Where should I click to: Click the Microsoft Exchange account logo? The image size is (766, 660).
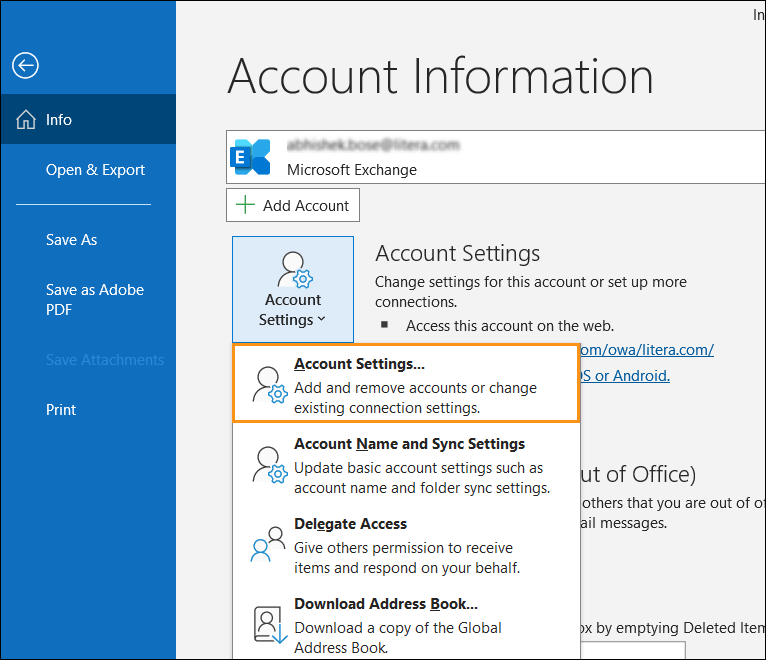point(250,157)
